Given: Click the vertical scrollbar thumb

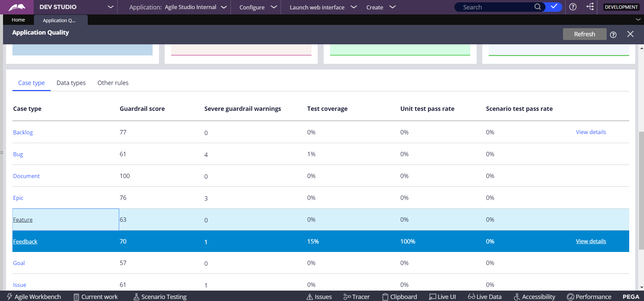Looking at the screenshot, I should 641,190.
